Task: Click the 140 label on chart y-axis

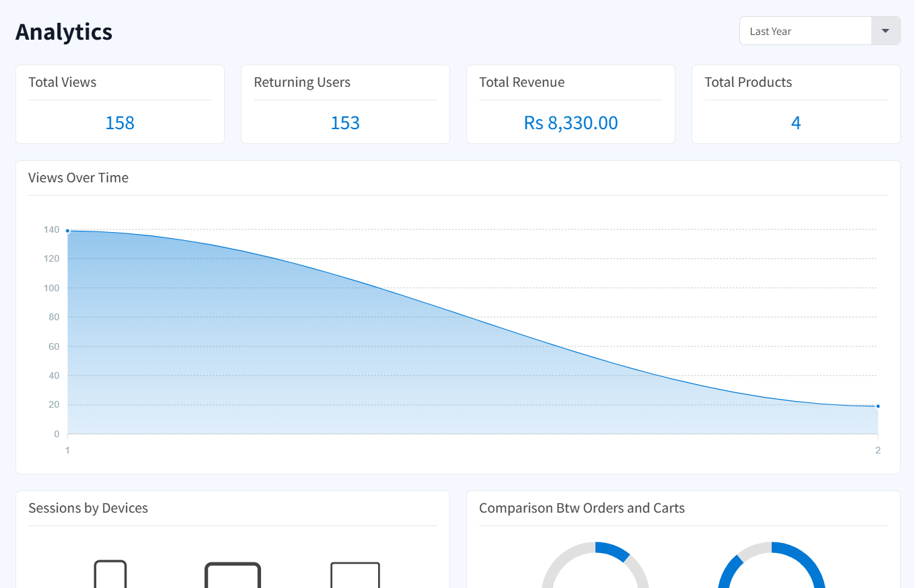Action: point(52,229)
